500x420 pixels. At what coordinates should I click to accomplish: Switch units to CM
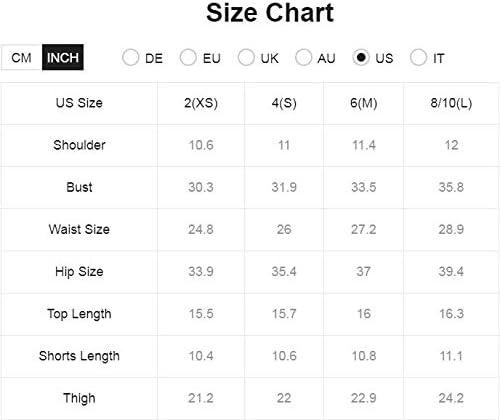pyautogui.click(x=21, y=58)
